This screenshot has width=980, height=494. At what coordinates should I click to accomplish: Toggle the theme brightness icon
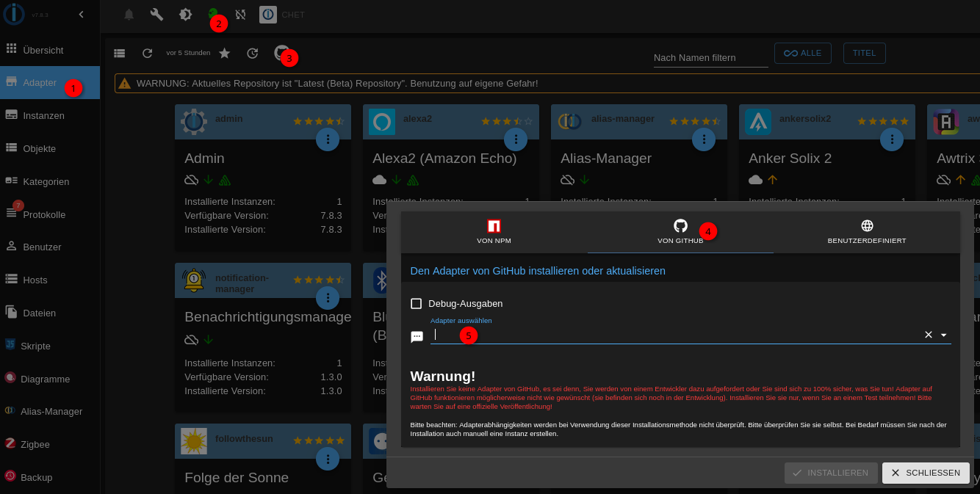click(185, 15)
